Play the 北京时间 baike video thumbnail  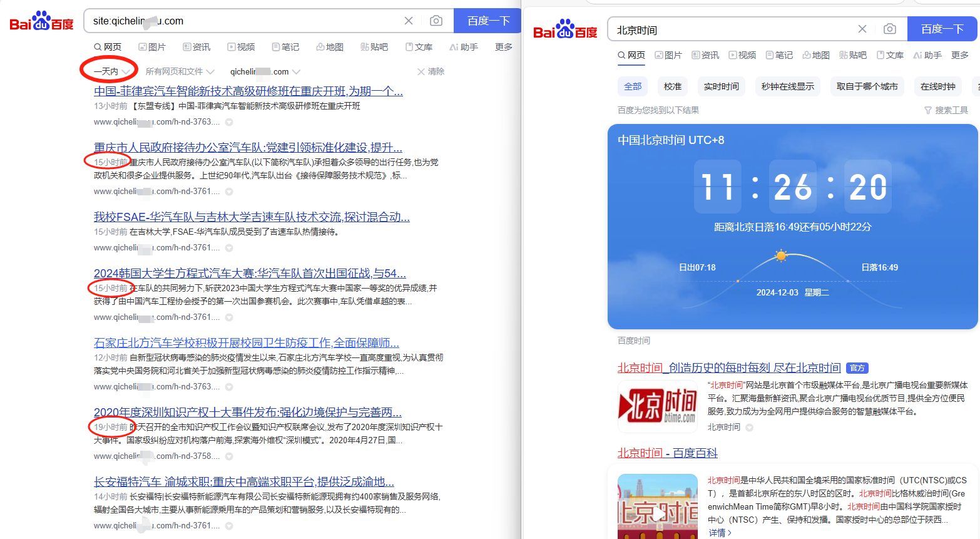658,506
